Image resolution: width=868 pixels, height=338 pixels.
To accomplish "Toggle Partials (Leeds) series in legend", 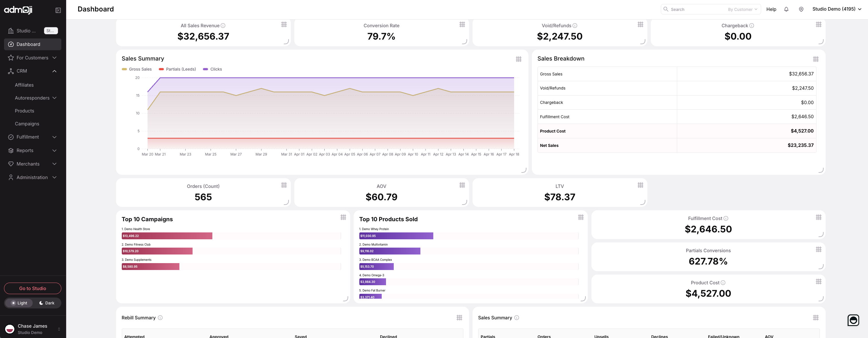I will (x=177, y=69).
